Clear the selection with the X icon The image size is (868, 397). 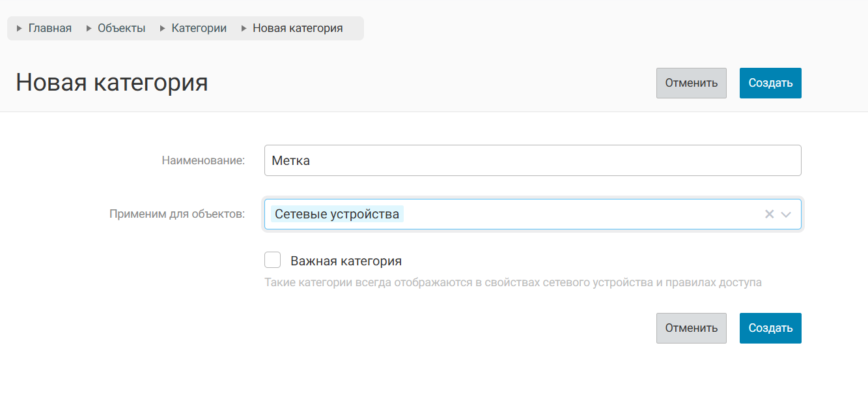click(x=769, y=214)
